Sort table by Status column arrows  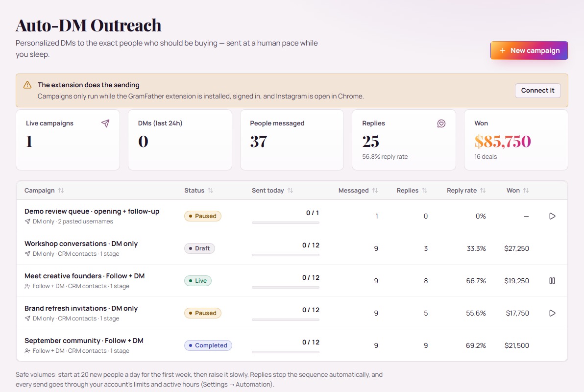pos(211,191)
